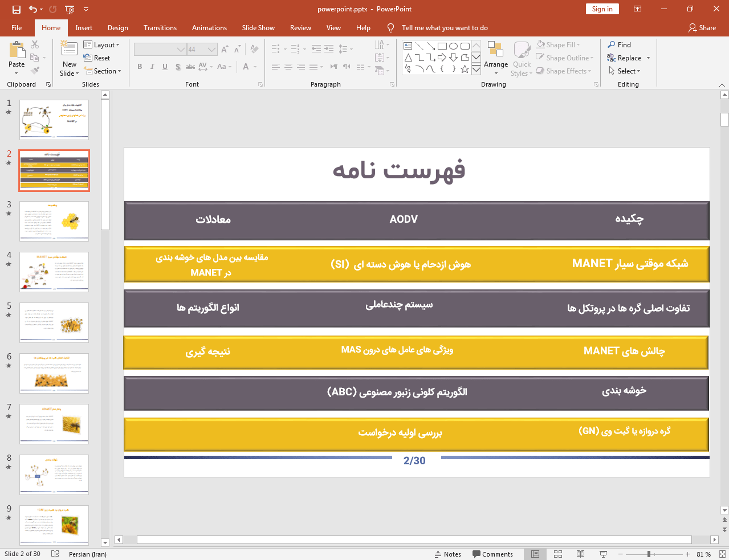The width and height of the screenshot is (729, 560).
Task: Click the Find magnifier tool
Action: (620, 45)
